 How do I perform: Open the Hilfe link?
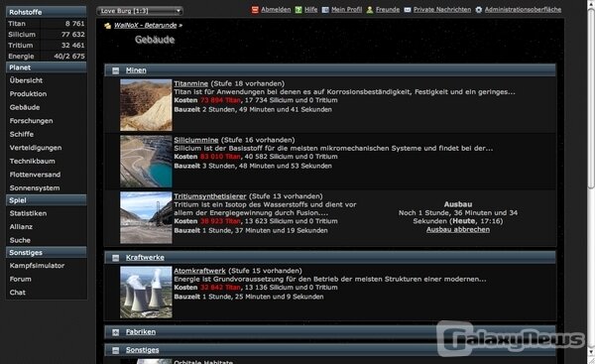tap(310, 10)
